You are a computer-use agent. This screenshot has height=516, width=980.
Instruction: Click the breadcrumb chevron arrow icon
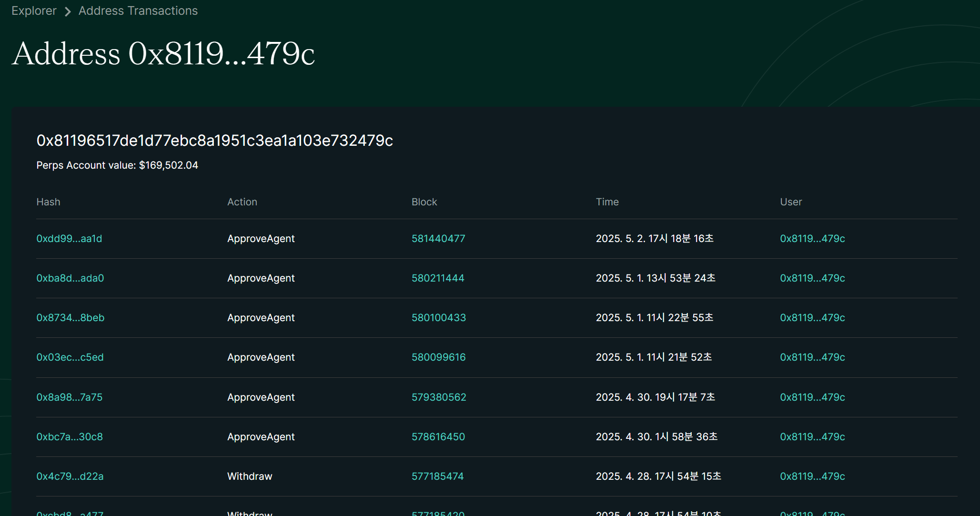68,11
